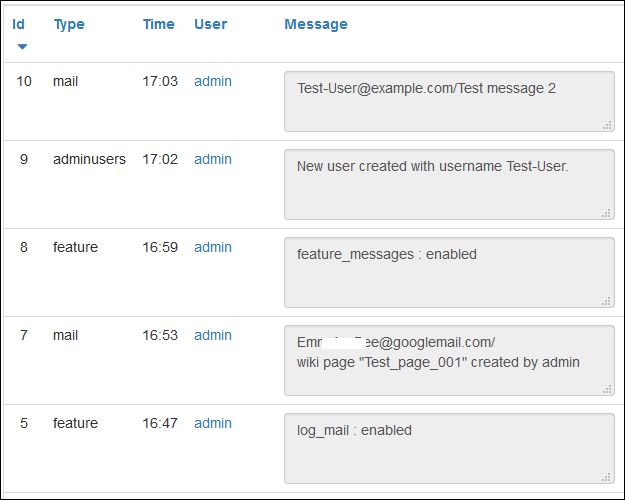Focus the New user created message field

pos(449,184)
